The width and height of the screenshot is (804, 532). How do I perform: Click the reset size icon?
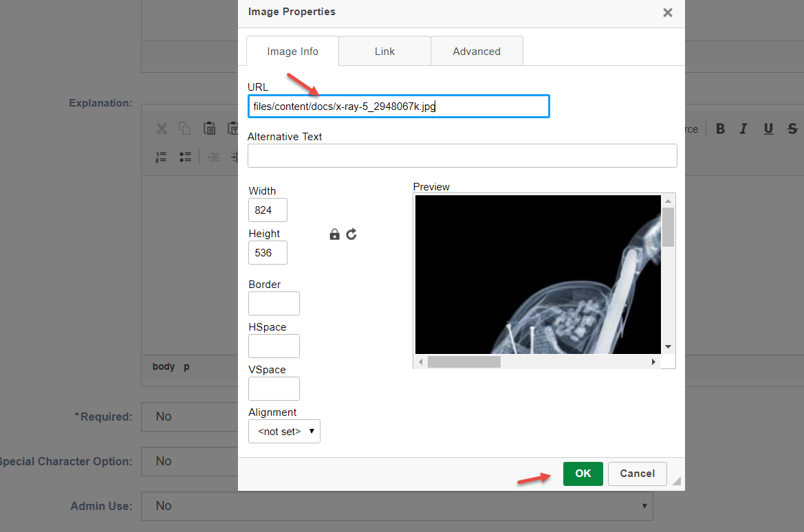coord(351,234)
